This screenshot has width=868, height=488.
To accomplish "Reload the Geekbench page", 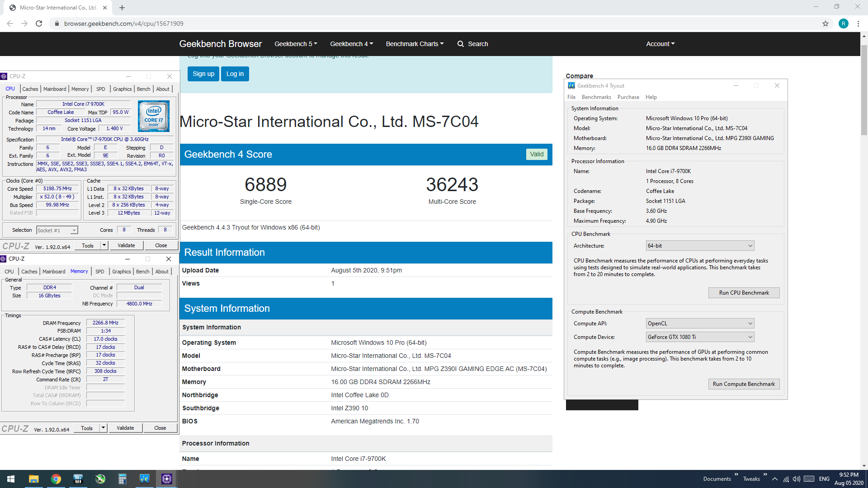I will tap(39, 23).
